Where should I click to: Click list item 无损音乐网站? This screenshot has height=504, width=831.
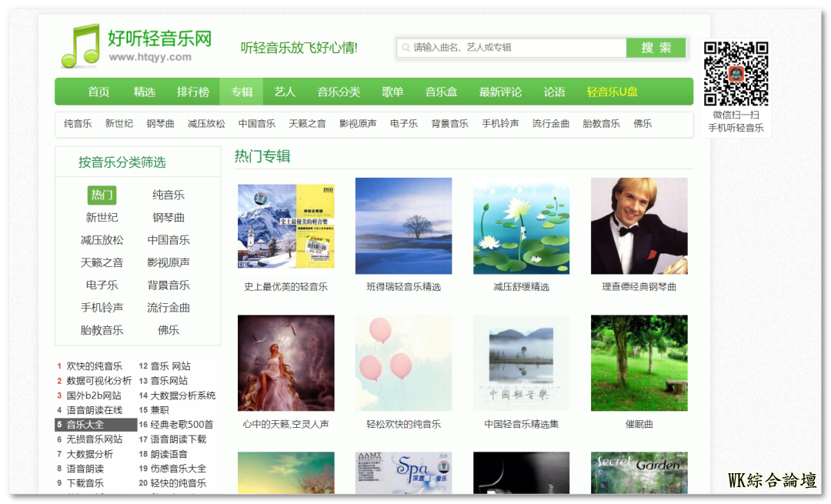pyautogui.click(x=95, y=439)
